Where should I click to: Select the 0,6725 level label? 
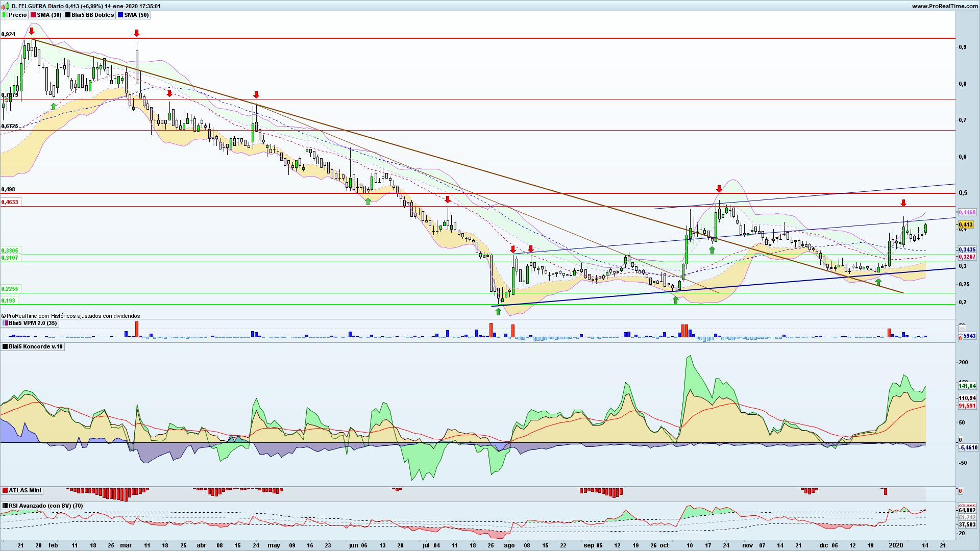pos(10,126)
